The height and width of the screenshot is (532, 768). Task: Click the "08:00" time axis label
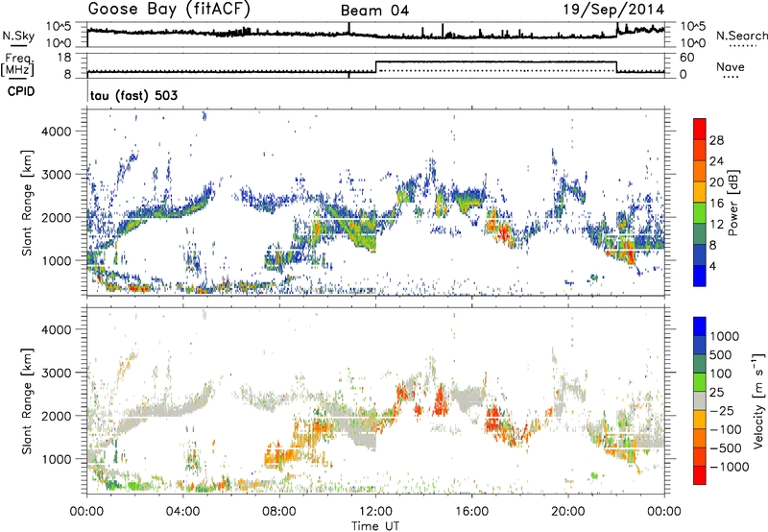[279, 512]
